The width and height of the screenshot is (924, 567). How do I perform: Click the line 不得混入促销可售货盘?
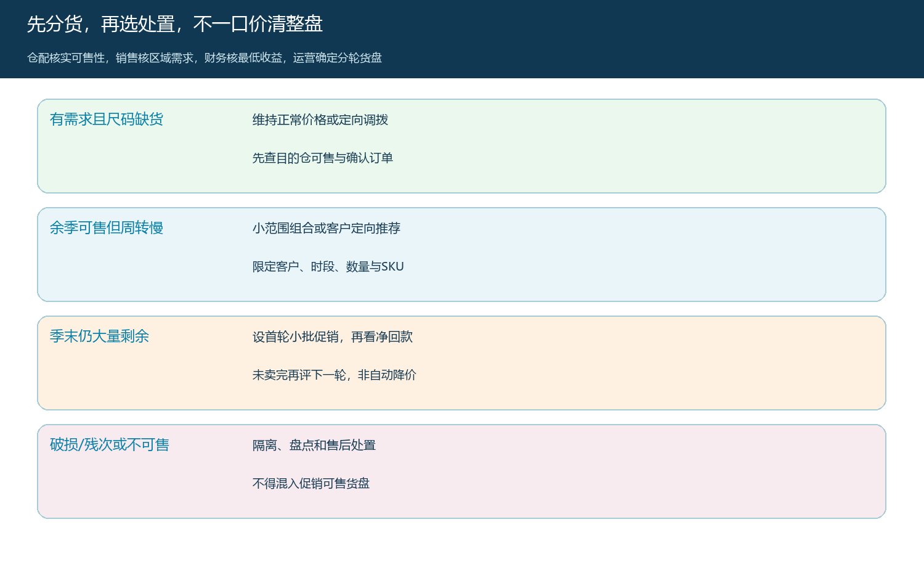[x=311, y=484]
